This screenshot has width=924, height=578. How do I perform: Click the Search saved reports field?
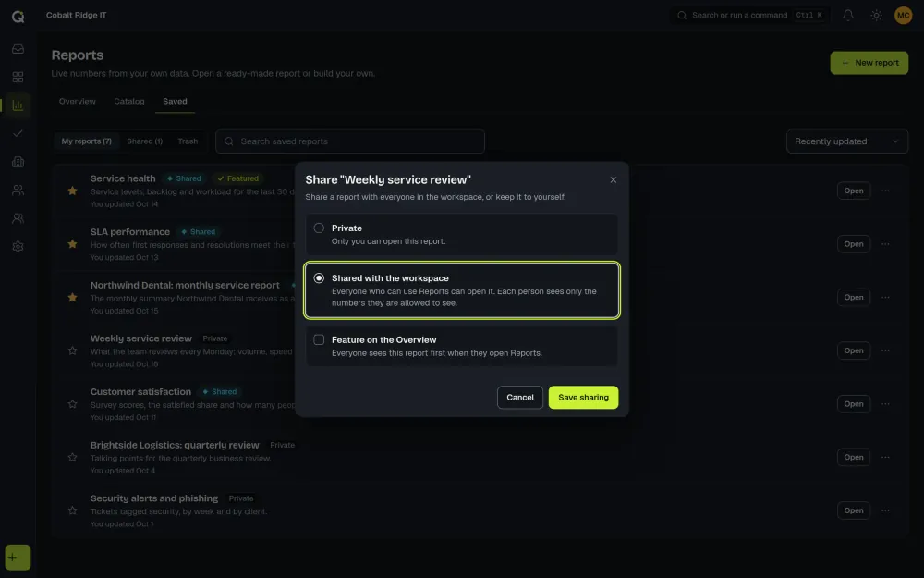coord(350,141)
